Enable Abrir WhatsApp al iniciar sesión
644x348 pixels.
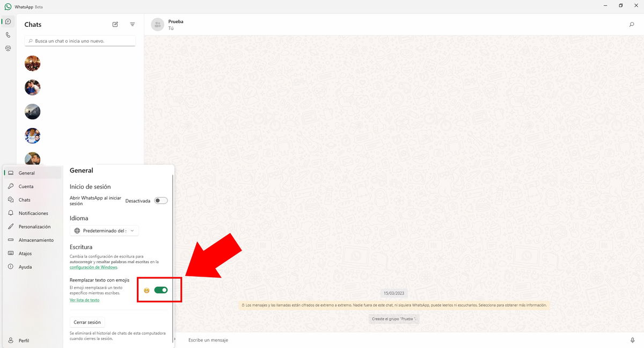(160, 200)
